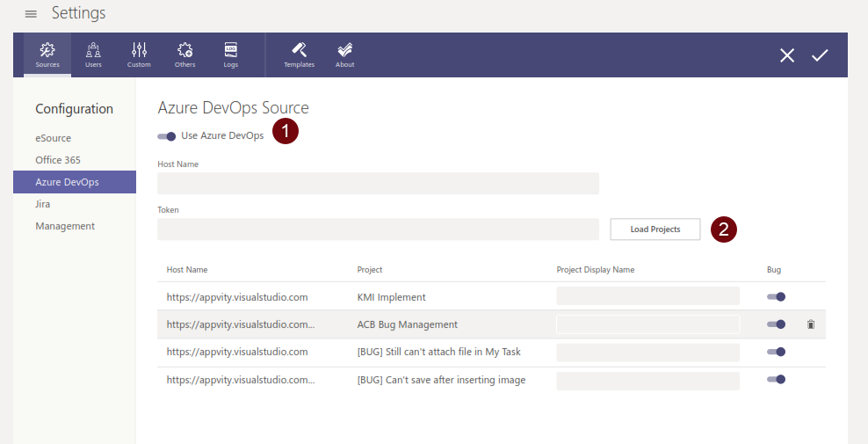Toggle Bug switch for KMI Implement

point(776,297)
